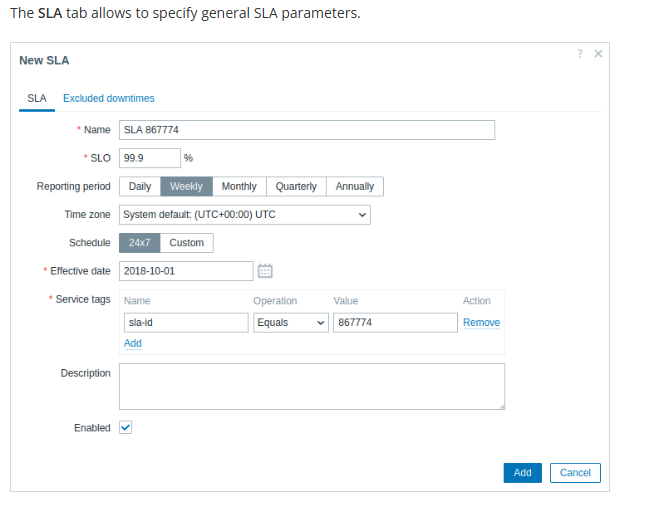Click the help question mark icon
Viewport: 650px width, 509px height.
[580, 54]
